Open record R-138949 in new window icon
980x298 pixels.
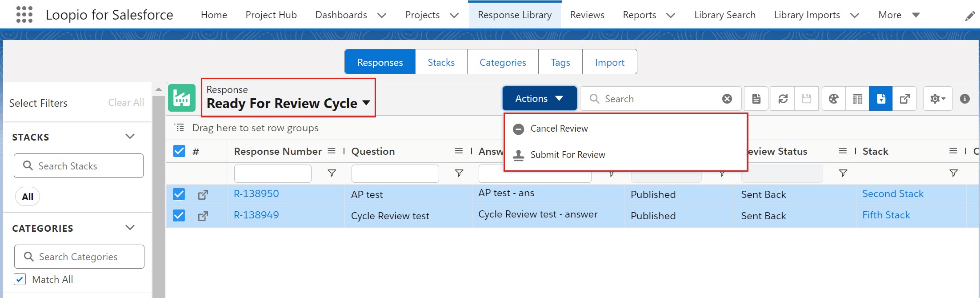(x=203, y=216)
